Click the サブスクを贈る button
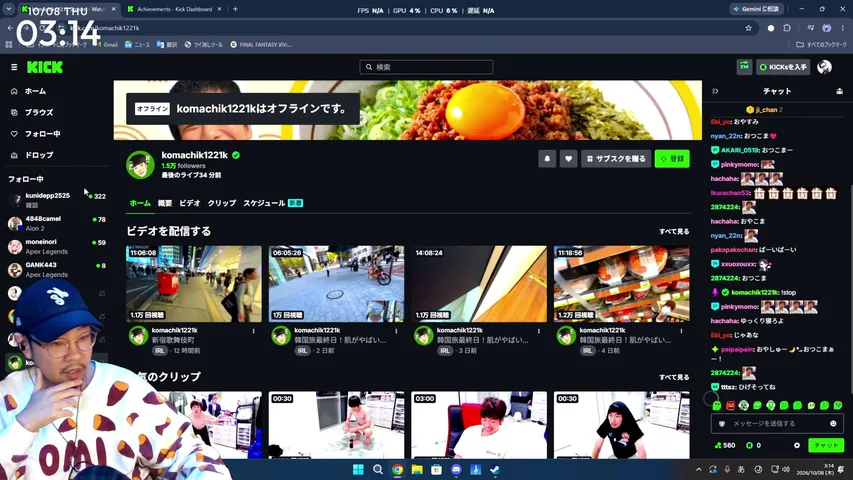The width and height of the screenshot is (853, 480). [616, 158]
